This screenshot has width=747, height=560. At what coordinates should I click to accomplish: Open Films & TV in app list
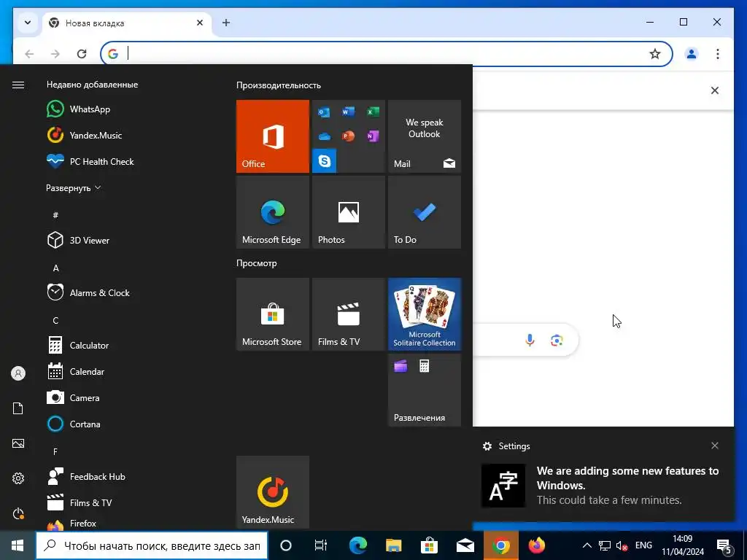click(79, 503)
